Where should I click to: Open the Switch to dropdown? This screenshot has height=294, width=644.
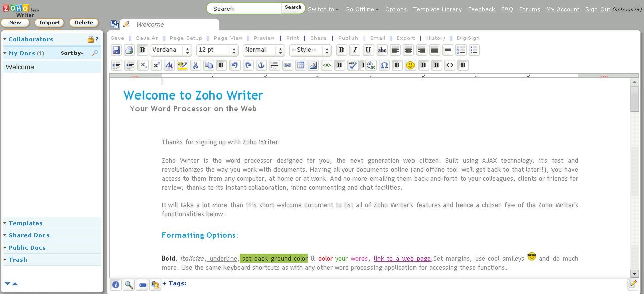(x=324, y=9)
